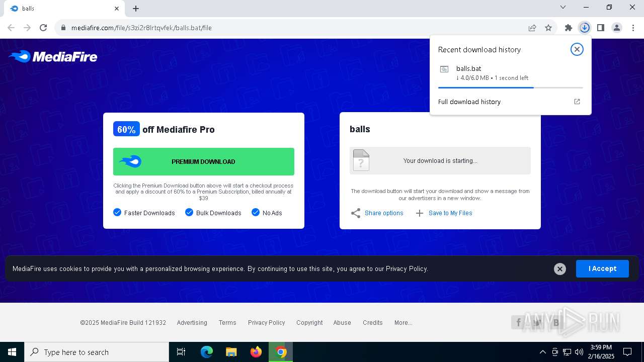The height and width of the screenshot is (362, 644).
Task: Click Chrome icon on taskbar
Action: click(x=281, y=352)
